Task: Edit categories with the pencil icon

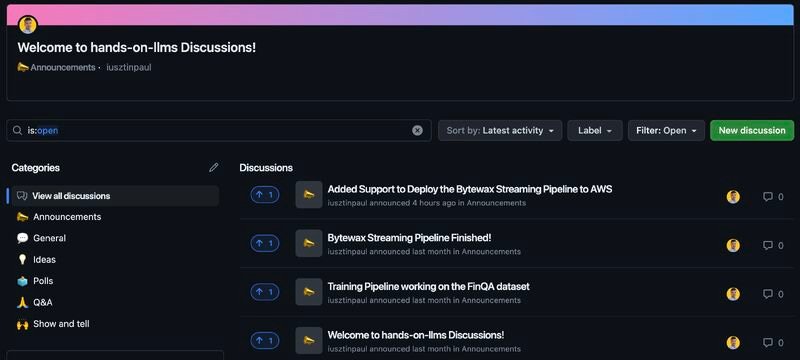Action: click(214, 168)
